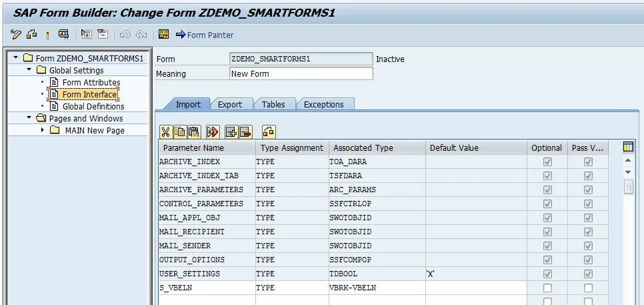This screenshot has width=644, height=305.
Task: Click the Form Attributes document icon
Action: [x=54, y=82]
